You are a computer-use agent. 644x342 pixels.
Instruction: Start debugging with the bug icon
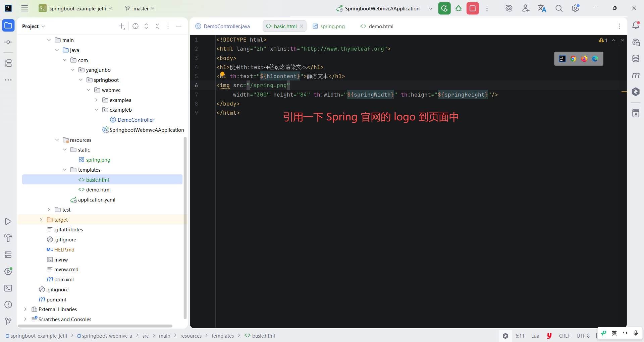(x=459, y=8)
